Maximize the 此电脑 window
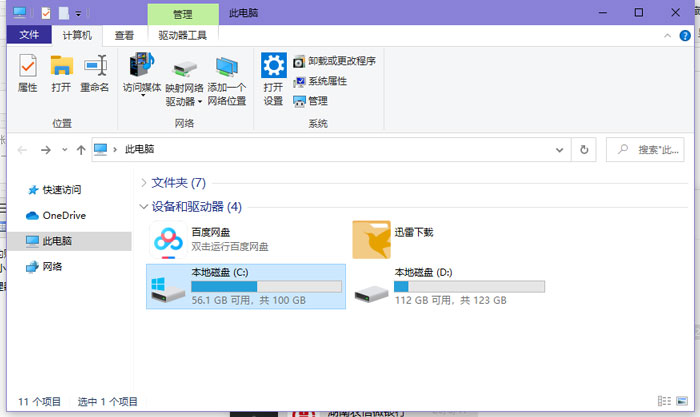This screenshot has height=417, width=700. (639, 13)
